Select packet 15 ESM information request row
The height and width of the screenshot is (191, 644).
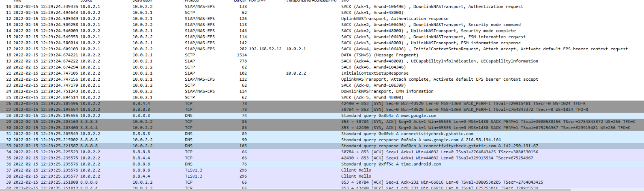[322, 37]
